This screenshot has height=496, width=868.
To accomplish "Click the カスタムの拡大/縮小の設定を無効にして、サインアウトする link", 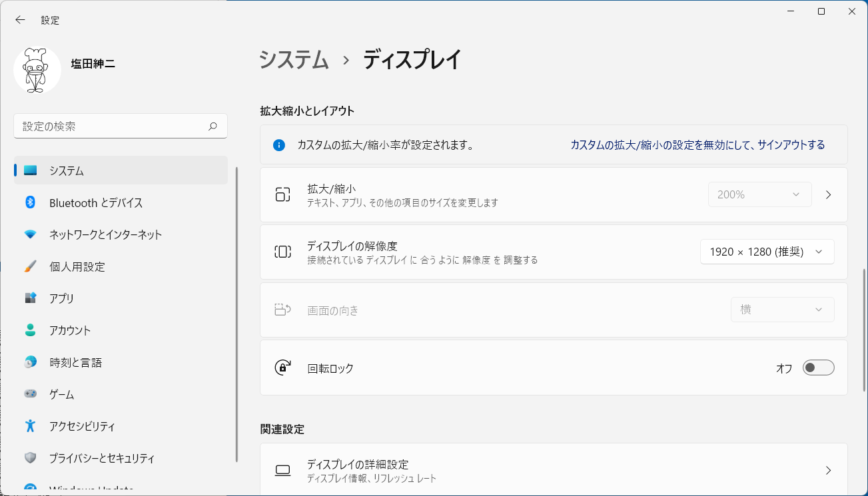I will click(x=697, y=144).
